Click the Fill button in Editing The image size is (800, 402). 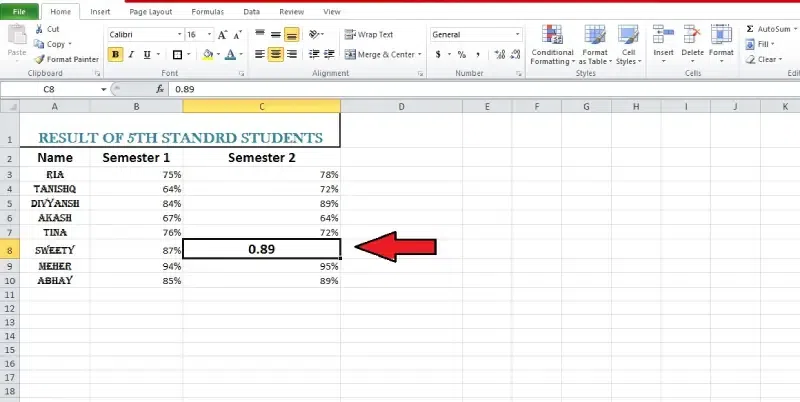(x=760, y=44)
